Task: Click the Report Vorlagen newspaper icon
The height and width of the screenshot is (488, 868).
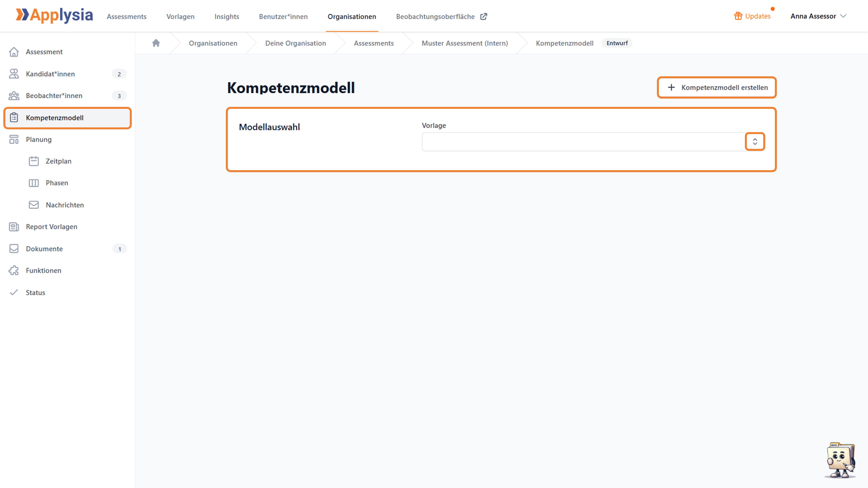Action: pyautogui.click(x=14, y=227)
